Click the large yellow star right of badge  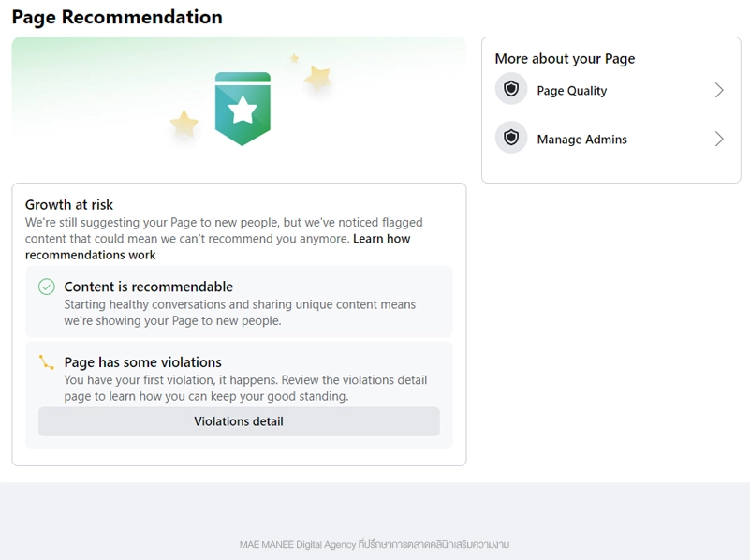318,78
